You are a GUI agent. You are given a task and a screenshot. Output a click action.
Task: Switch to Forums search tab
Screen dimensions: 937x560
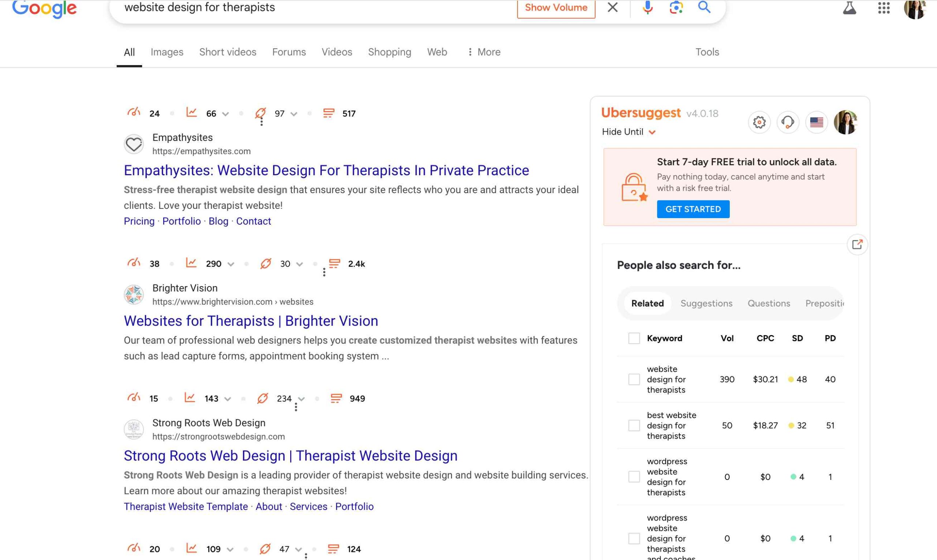(289, 52)
